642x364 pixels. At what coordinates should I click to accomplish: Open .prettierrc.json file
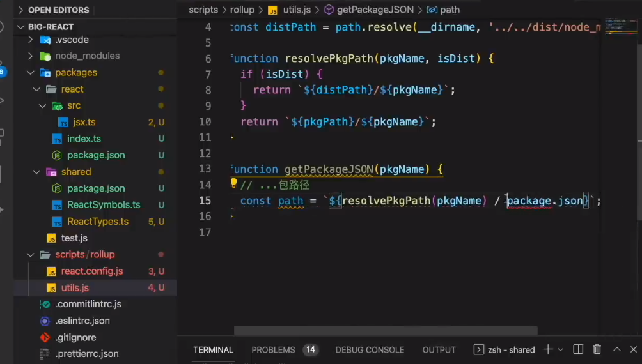tap(87, 354)
